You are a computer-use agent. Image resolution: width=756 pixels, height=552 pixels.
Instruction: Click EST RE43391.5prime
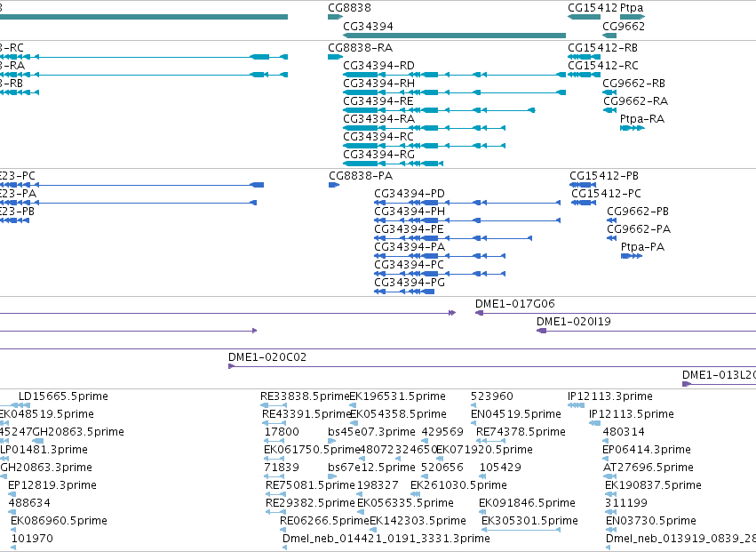(x=306, y=414)
